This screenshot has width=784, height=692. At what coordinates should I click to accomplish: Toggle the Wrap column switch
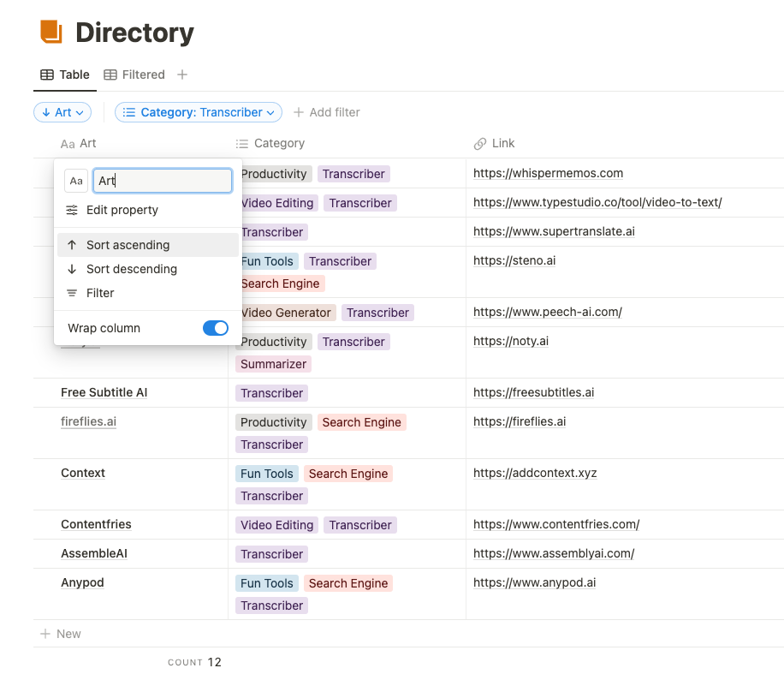coord(216,328)
